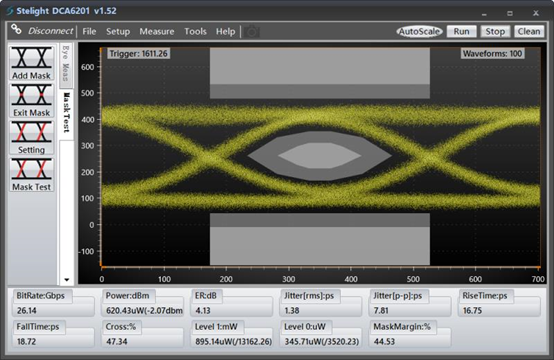Viewport: 554px width, 360px height.
Task: Click the Stop button
Action: (495, 31)
